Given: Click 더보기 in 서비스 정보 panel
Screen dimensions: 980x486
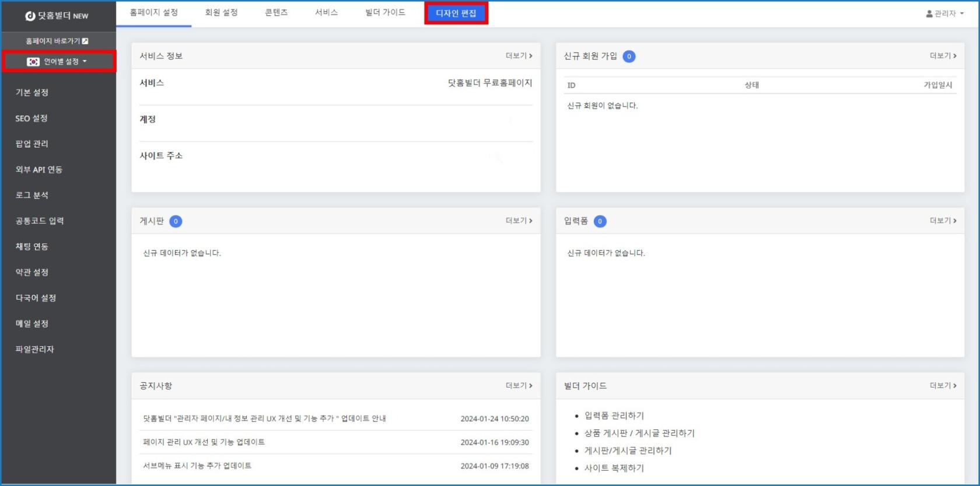Looking at the screenshot, I should click(x=519, y=56).
